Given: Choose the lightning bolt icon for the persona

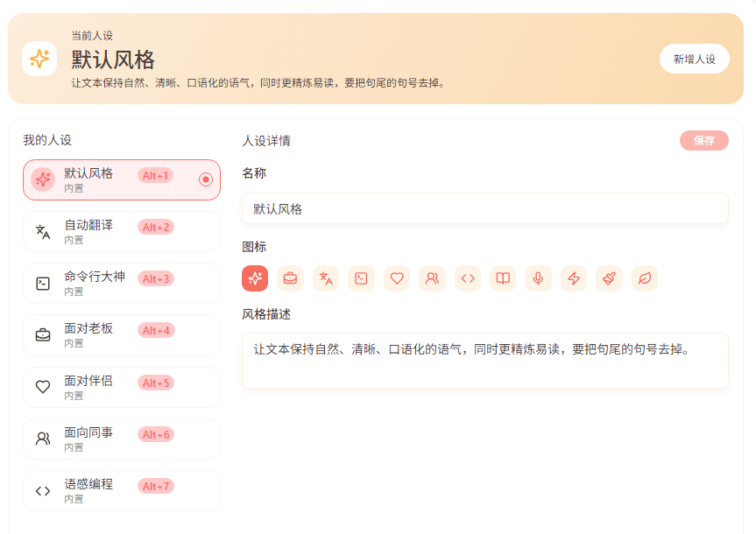Looking at the screenshot, I should (574, 278).
